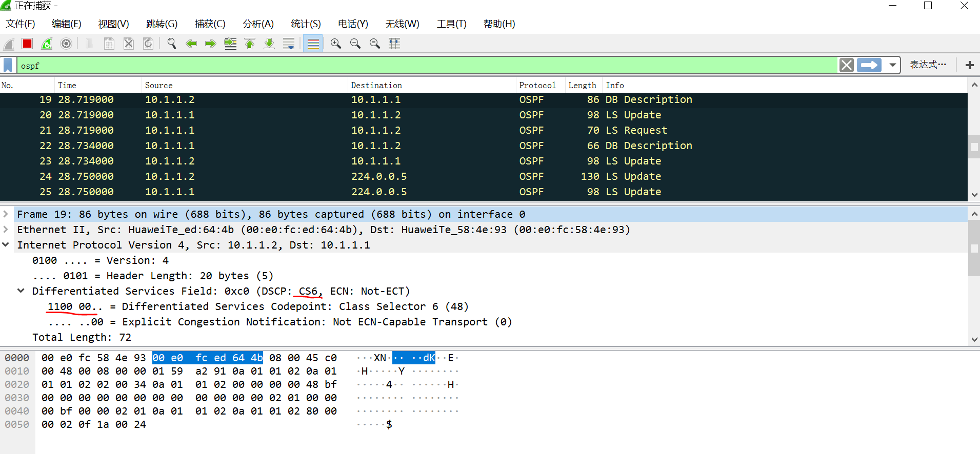The width and height of the screenshot is (980, 454).
Task: Toggle auto-scroll during live capture
Action: pyautogui.click(x=289, y=44)
